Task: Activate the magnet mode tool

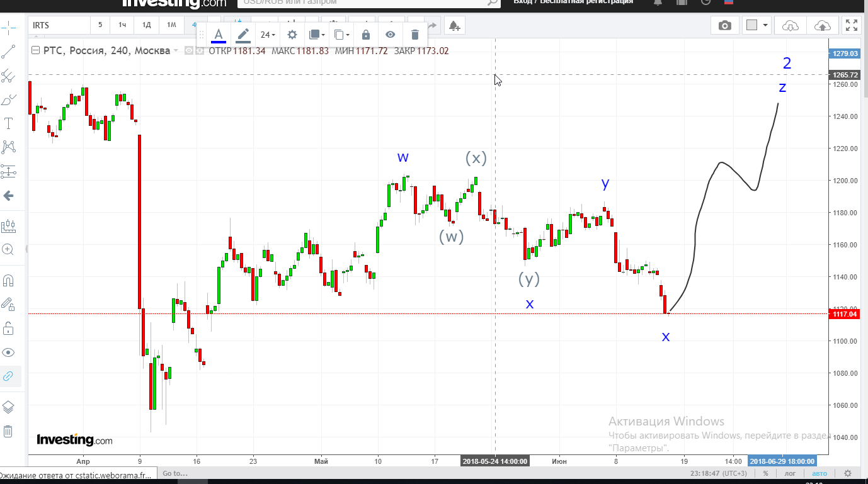Action: click(8, 281)
